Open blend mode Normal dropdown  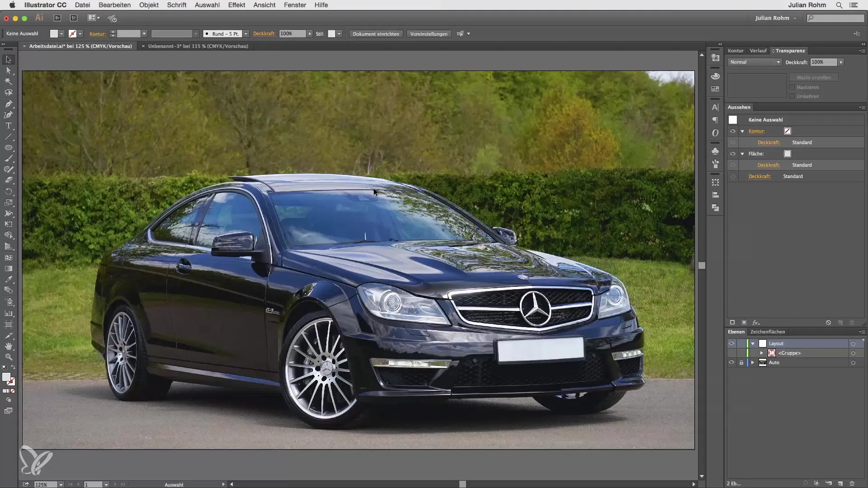pos(755,62)
